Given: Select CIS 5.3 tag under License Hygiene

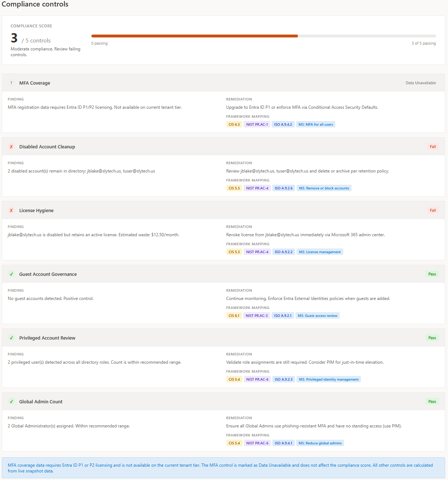Looking at the screenshot, I should (x=234, y=252).
